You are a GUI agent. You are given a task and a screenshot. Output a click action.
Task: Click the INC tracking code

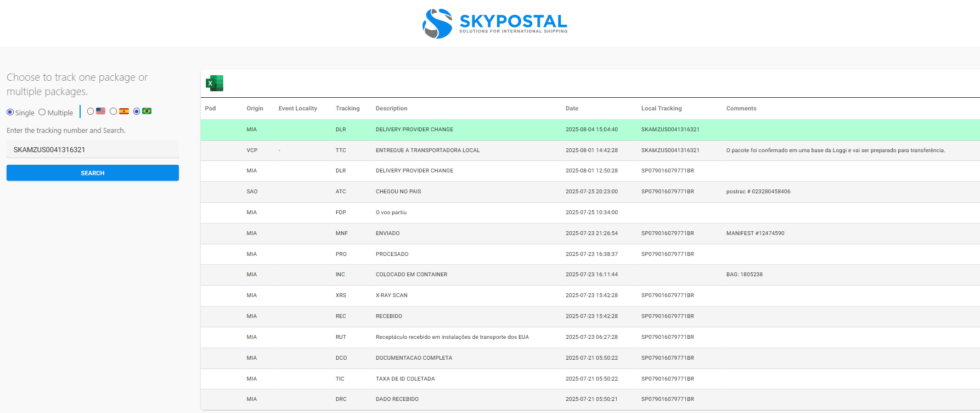(x=340, y=275)
